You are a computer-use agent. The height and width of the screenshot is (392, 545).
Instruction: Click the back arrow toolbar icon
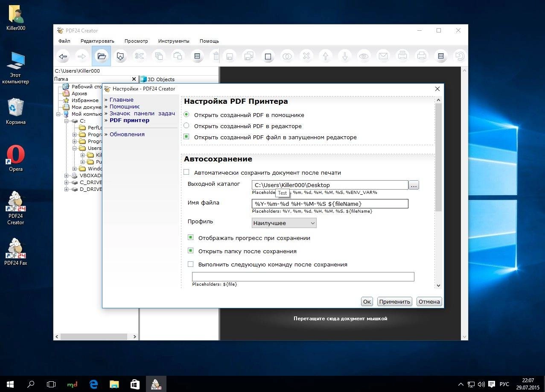click(x=63, y=56)
